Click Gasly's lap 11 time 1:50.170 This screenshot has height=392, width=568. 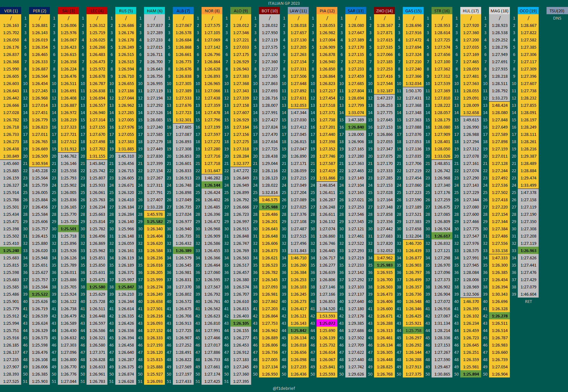(414, 91)
